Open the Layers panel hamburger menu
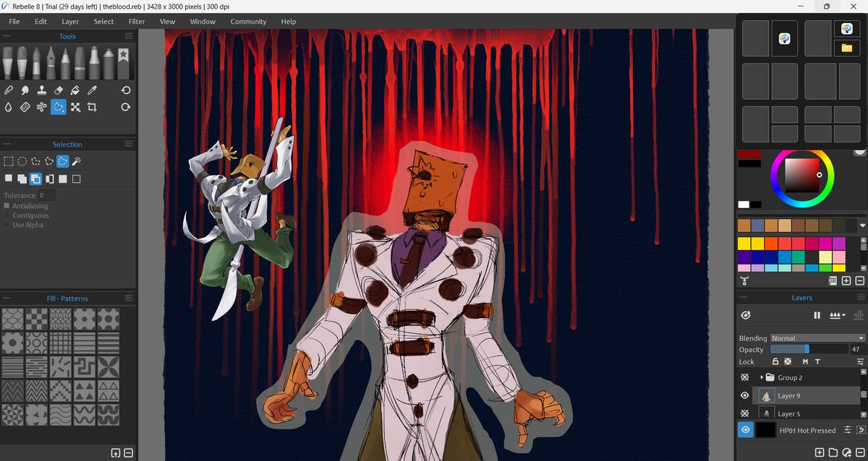 [x=860, y=297]
